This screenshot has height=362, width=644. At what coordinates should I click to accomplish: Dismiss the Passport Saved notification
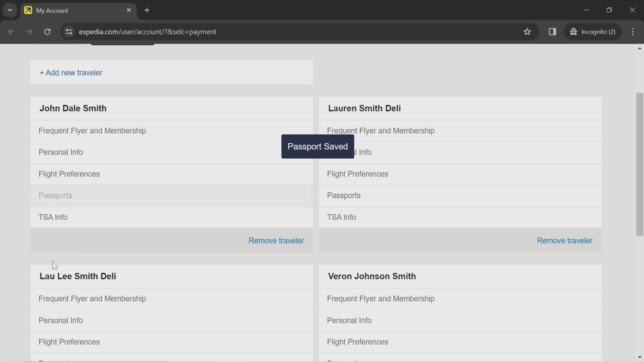pyautogui.click(x=318, y=146)
